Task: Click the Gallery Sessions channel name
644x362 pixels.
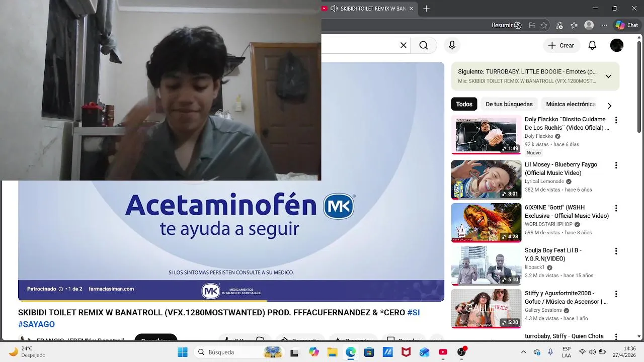Action: click(543, 310)
